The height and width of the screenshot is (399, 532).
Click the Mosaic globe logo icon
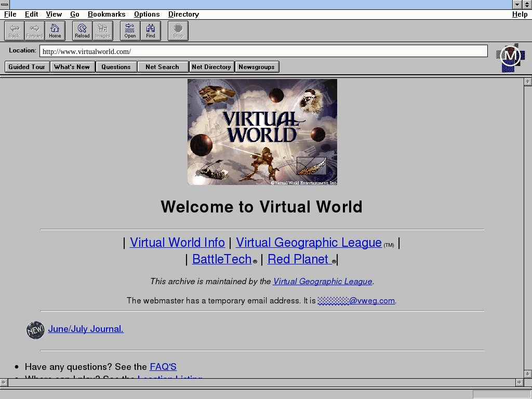click(510, 57)
